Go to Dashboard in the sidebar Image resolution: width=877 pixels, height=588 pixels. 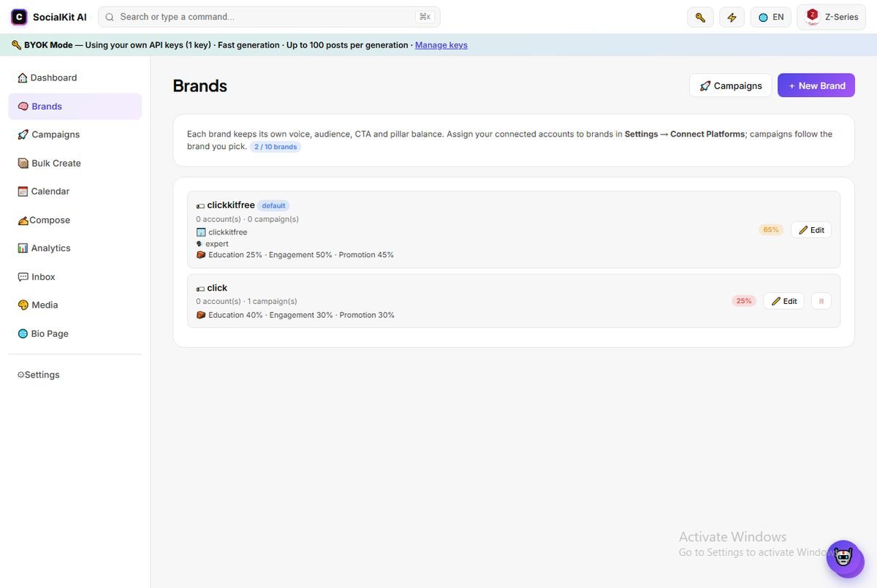click(75, 77)
